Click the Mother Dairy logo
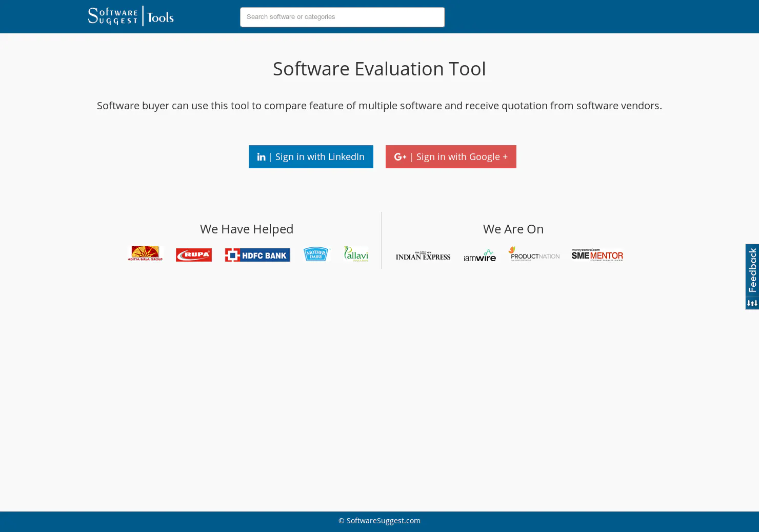759x532 pixels. [x=316, y=254]
